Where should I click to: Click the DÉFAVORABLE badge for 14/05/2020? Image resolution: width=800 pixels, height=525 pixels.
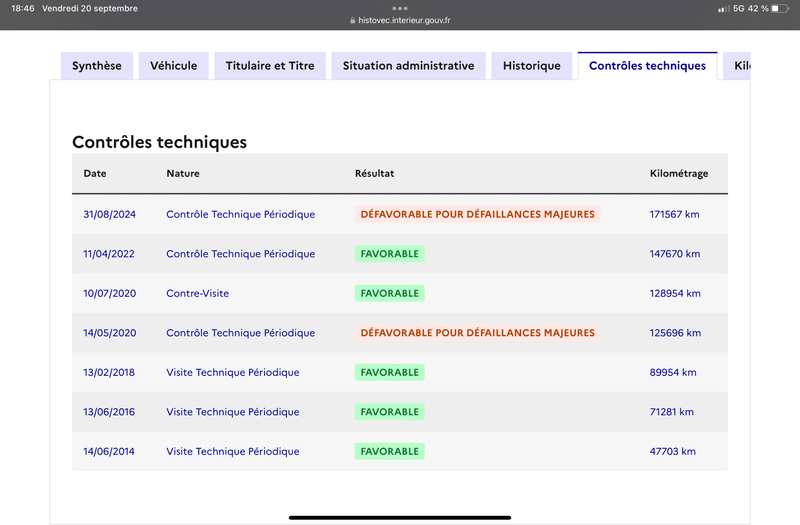[x=478, y=333]
